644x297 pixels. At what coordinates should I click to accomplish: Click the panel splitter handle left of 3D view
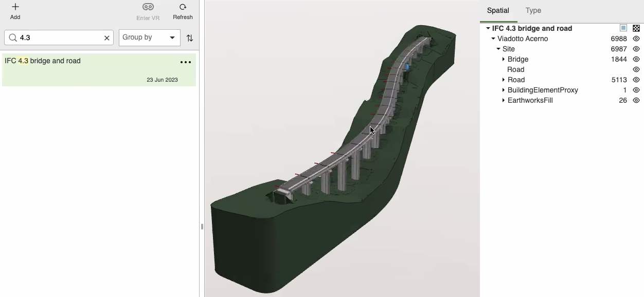click(202, 227)
